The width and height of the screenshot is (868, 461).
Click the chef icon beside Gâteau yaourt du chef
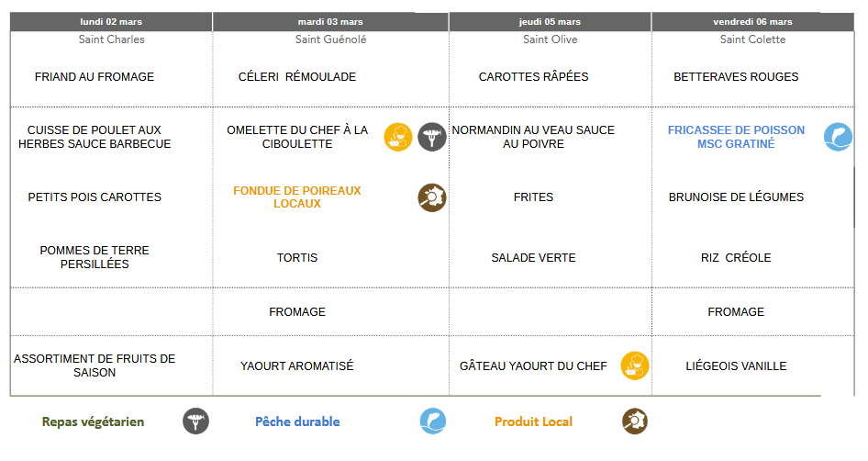point(635,365)
